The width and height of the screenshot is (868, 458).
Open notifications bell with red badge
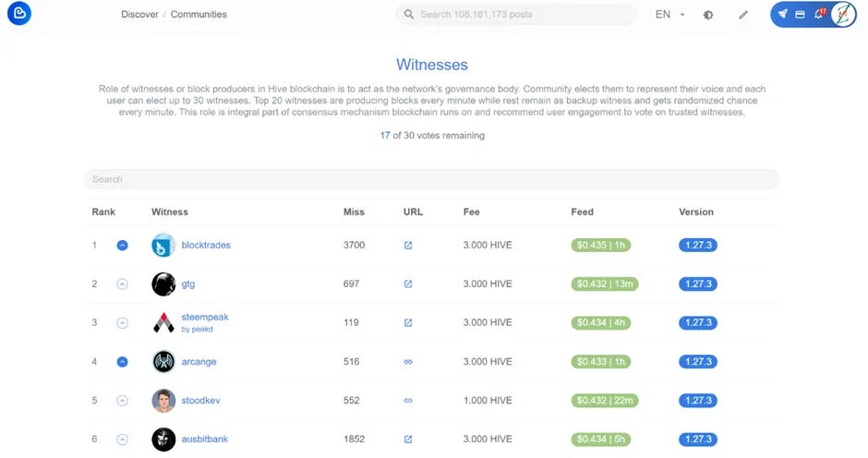click(x=819, y=14)
